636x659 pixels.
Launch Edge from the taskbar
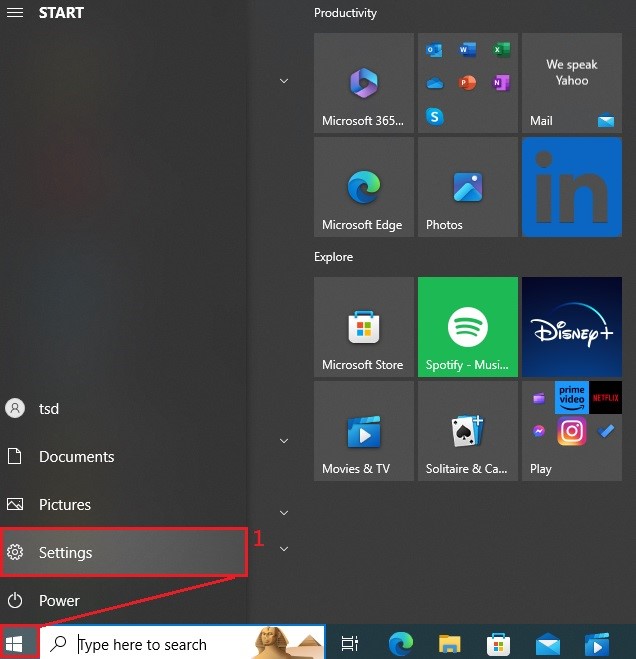coord(401,643)
